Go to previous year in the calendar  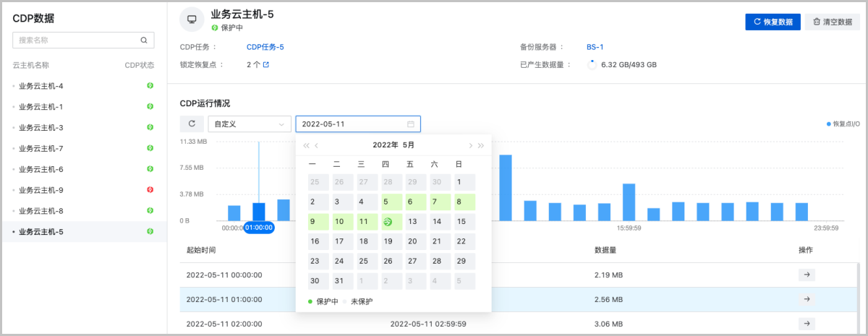click(x=306, y=145)
